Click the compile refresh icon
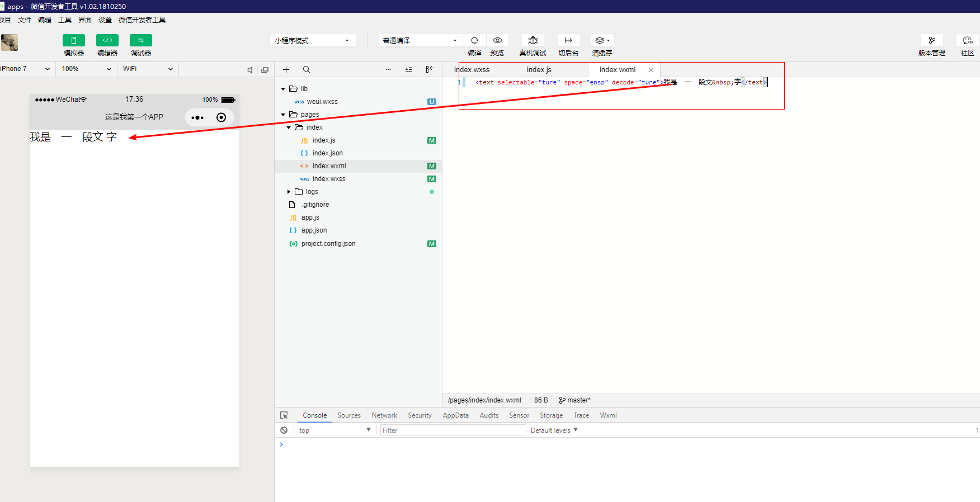The image size is (980, 502). [x=474, y=40]
